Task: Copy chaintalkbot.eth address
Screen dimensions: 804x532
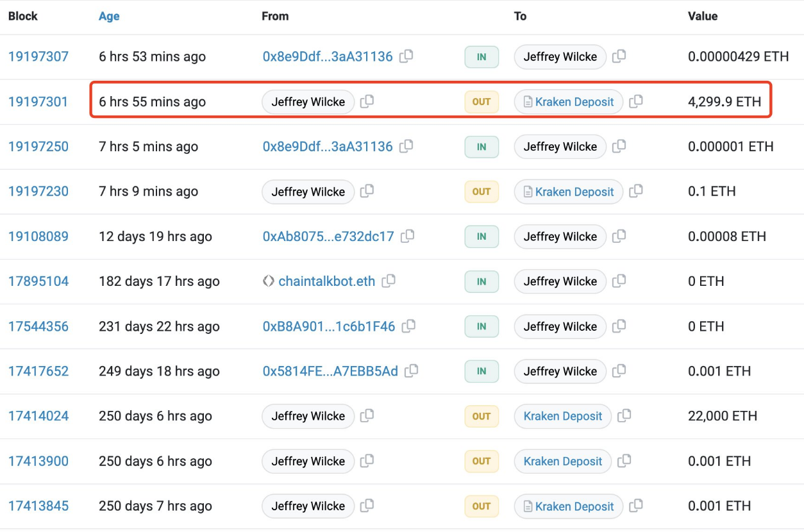Action: pos(389,281)
